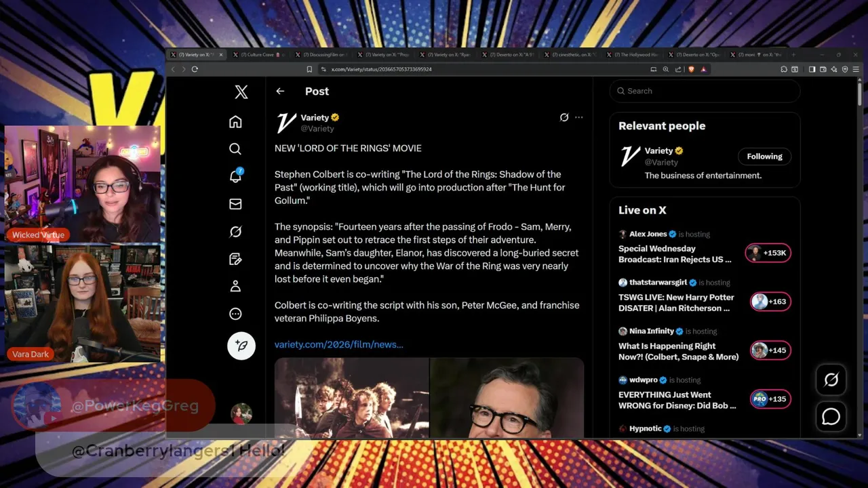Screen dimensions: 868x488
Task: Open Brave Rewards triangle icon
Action: [703, 69]
